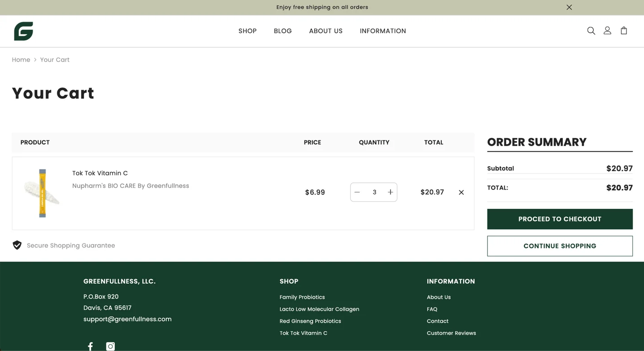This screenshot has height=351, width=644.
Task: Open the INFORMATION menu in header
Action: click(x=383, y=31)
